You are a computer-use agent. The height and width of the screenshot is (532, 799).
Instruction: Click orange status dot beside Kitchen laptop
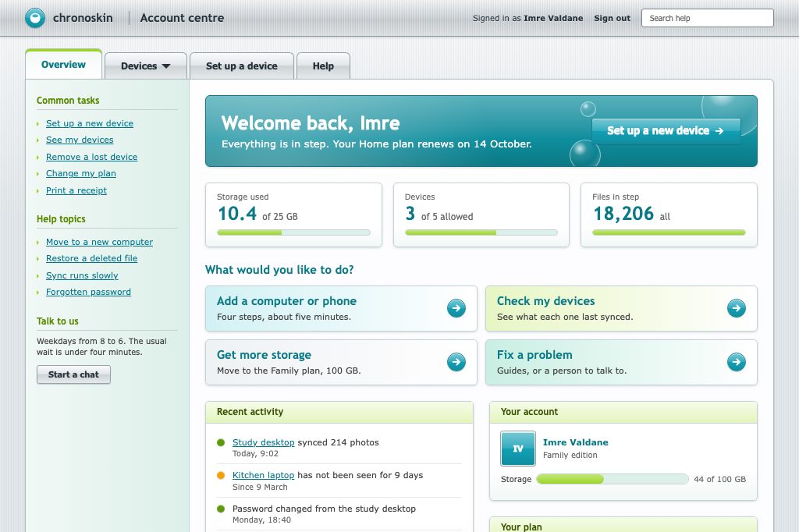221,475
